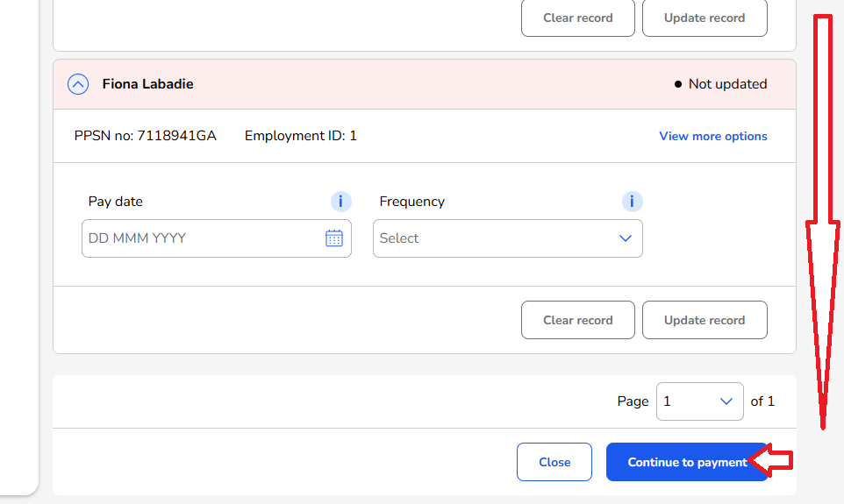Click the Frequency field label
The width and height of the screenshot is (844, 504).
411,202
